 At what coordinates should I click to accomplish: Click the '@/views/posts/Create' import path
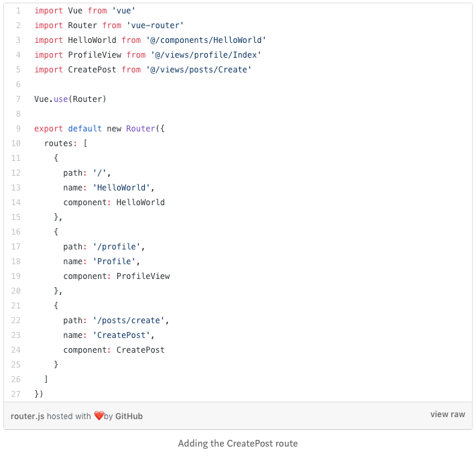198,70
